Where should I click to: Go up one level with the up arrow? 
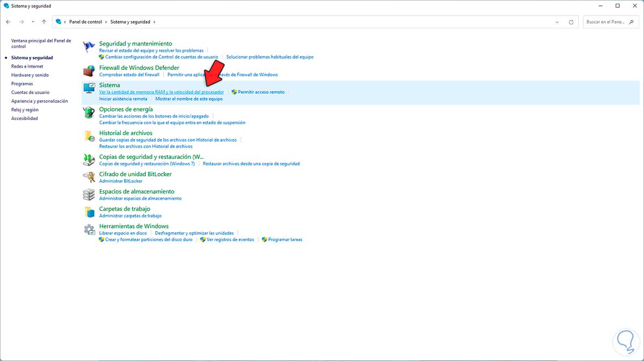pyautogui.click(x=44, y=22)
